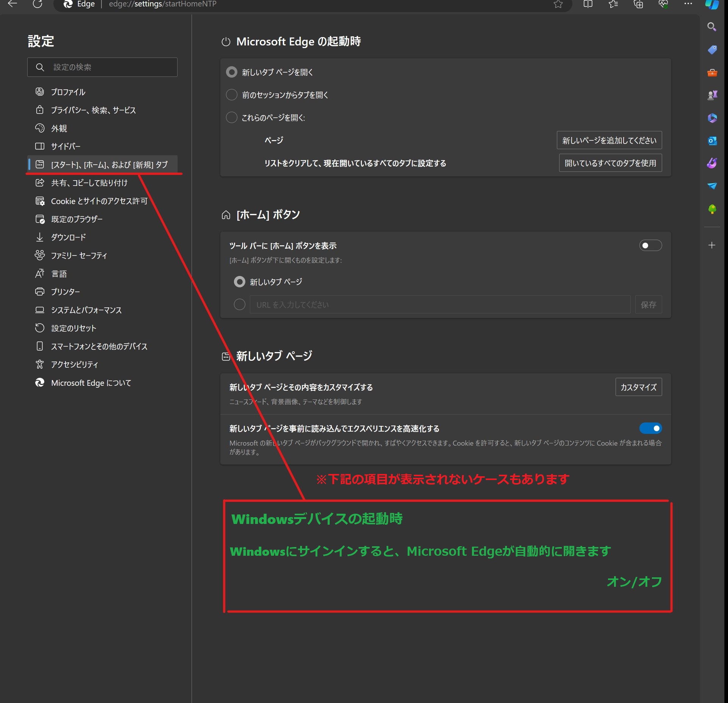Select 前のセッションからタブを開く radio option
Image resolution: width=728 pixels, height=703 pixels.
232,95
